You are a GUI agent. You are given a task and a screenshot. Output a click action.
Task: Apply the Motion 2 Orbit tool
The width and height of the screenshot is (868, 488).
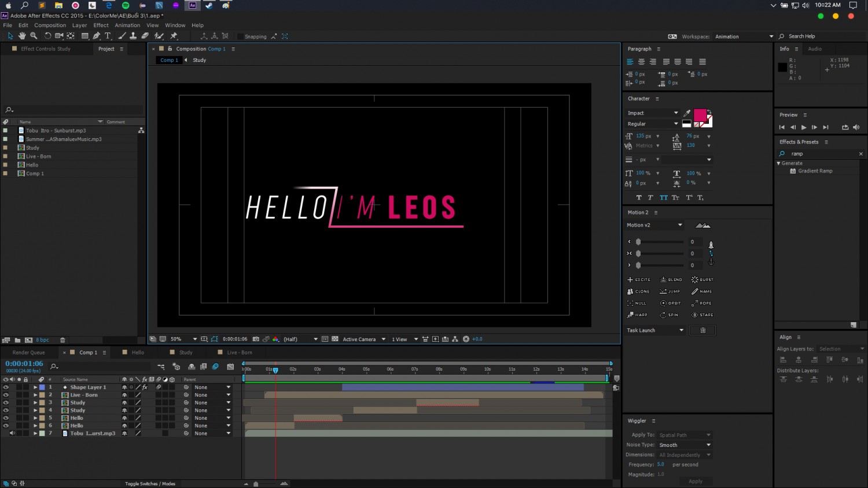click(x=671, y=303)
